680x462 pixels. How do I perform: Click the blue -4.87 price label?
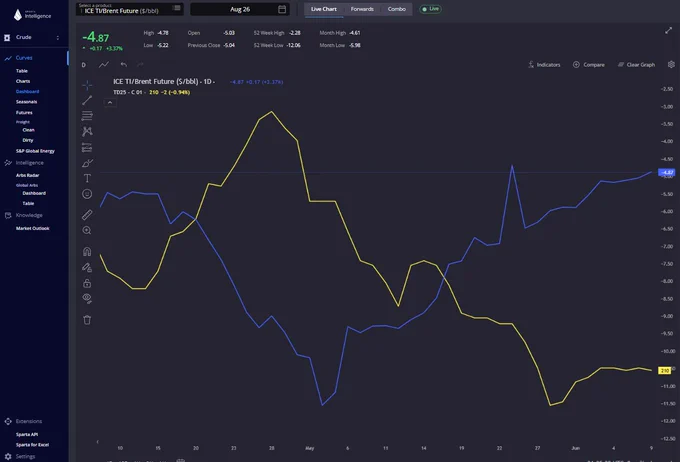(x=666, y=173)
